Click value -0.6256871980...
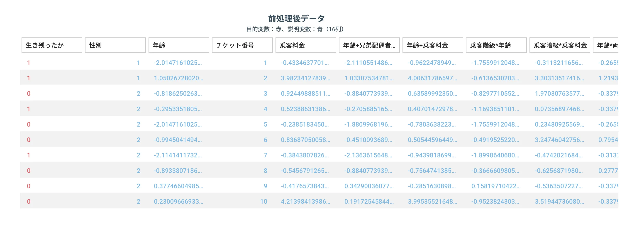 coord(559,171)
